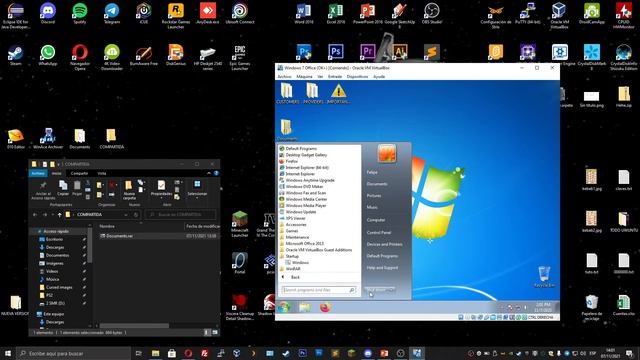The width and height of the screenshot is (640, 360).
Task: Click Anclar al Acceso rápido in the ribbon
Action: click(43, 190)
